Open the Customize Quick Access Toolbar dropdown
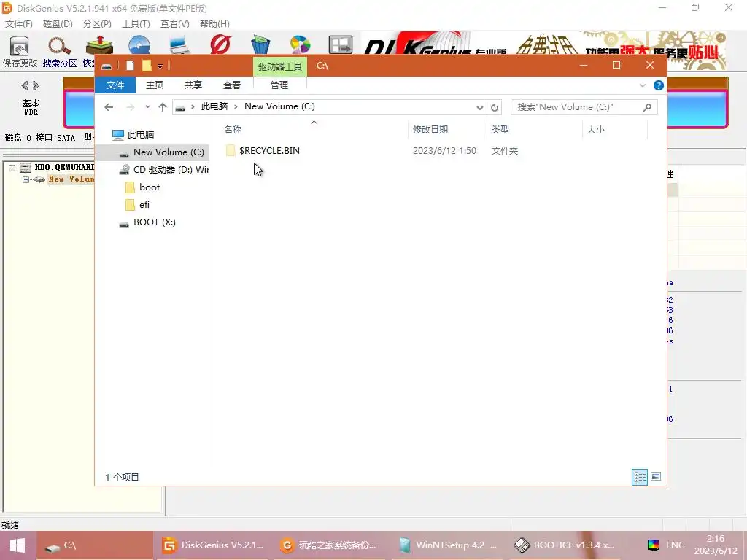Viewport: 747px width, 560px height. click(x=160, y=66)
